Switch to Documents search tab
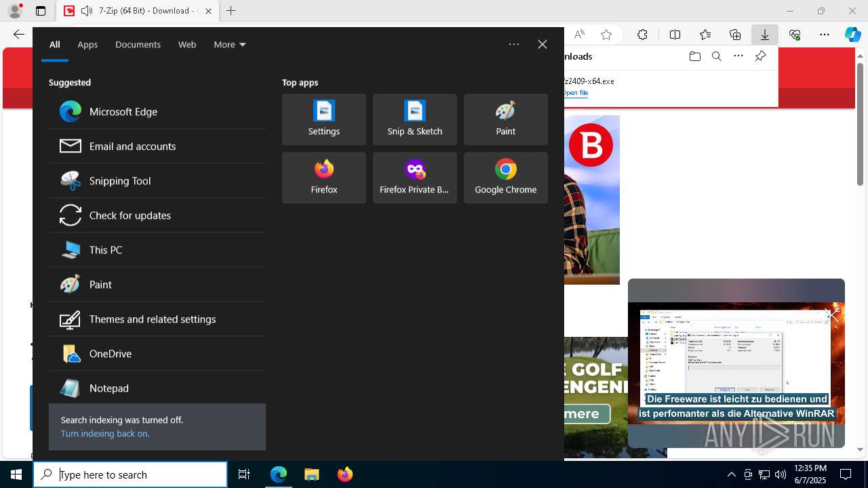Image resolution: width=868 pixels, height=488 pixels. click(x=138, y=45)
